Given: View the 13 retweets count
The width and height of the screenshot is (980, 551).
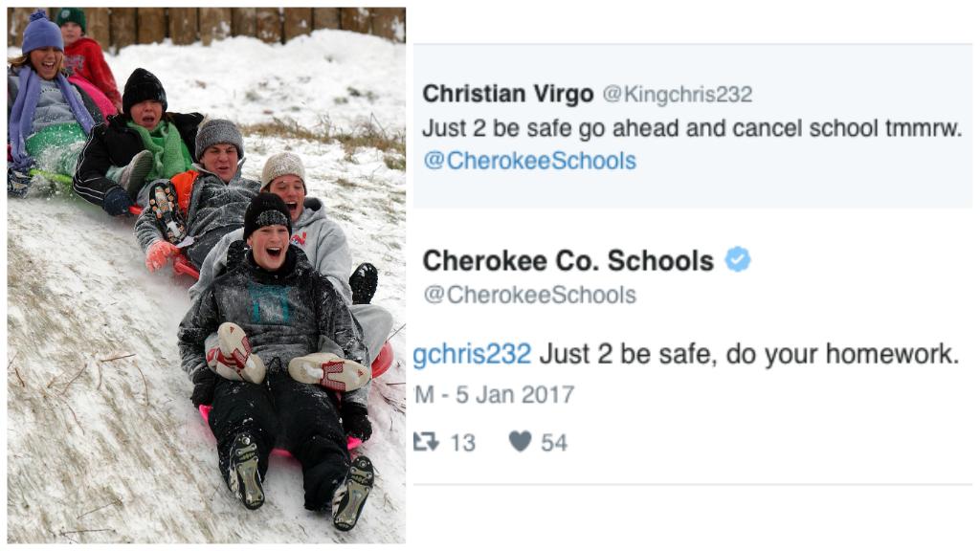Looking at the screenshot, I should (463, 442).
